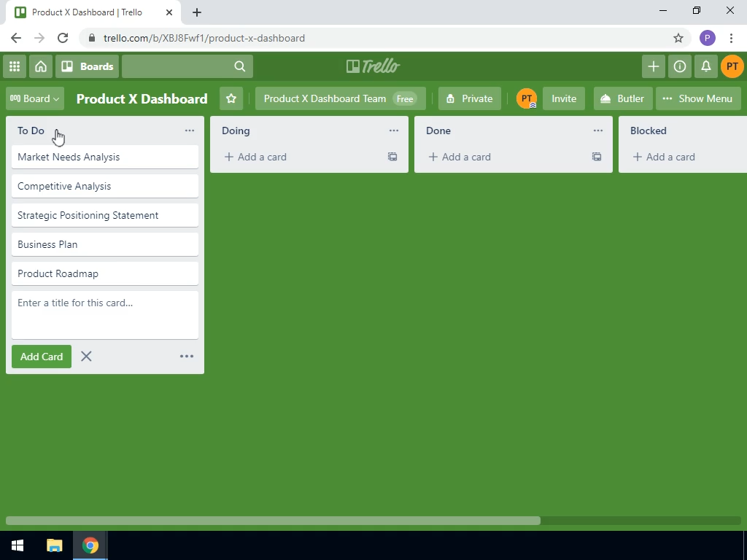Image resolution: width=747 pixels, height=560 pixels.
Task: Open the Product X Dashboard Team button
Action: (x=340, y=98)
